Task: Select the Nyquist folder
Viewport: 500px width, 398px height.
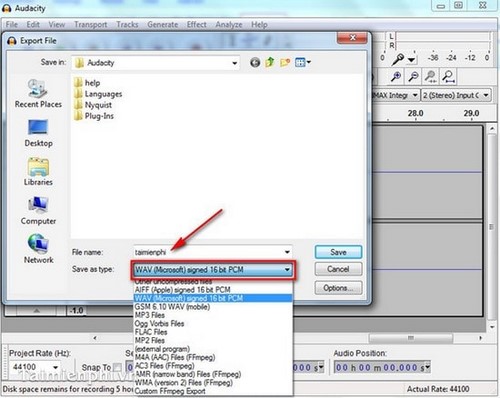Action: (x=93, y=105)
